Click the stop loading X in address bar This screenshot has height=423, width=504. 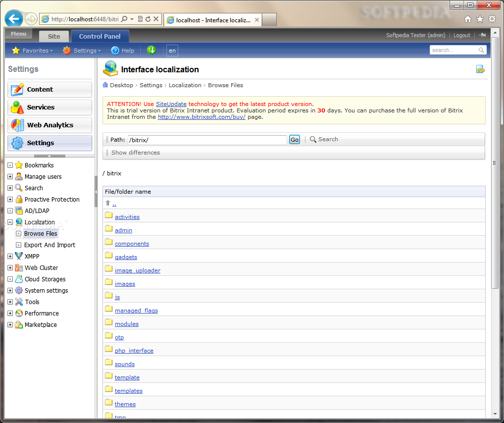156,19
